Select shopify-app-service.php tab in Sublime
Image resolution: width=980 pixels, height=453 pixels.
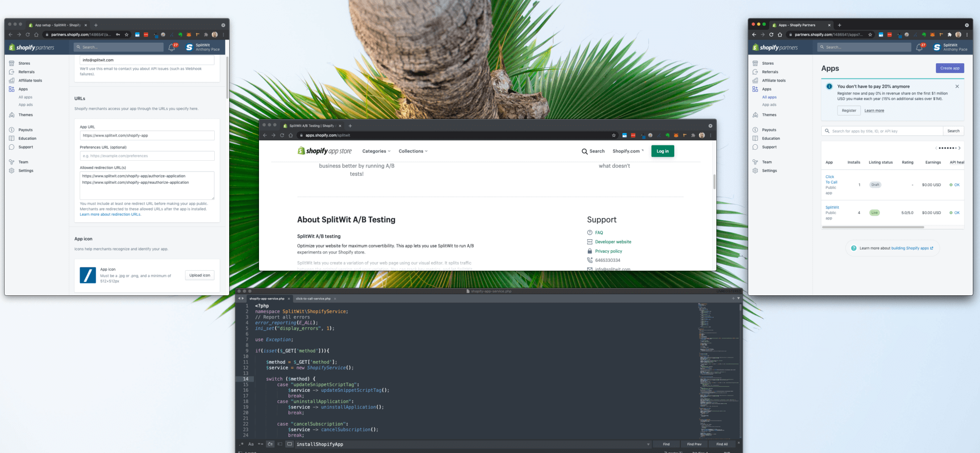tap(267, 298)
